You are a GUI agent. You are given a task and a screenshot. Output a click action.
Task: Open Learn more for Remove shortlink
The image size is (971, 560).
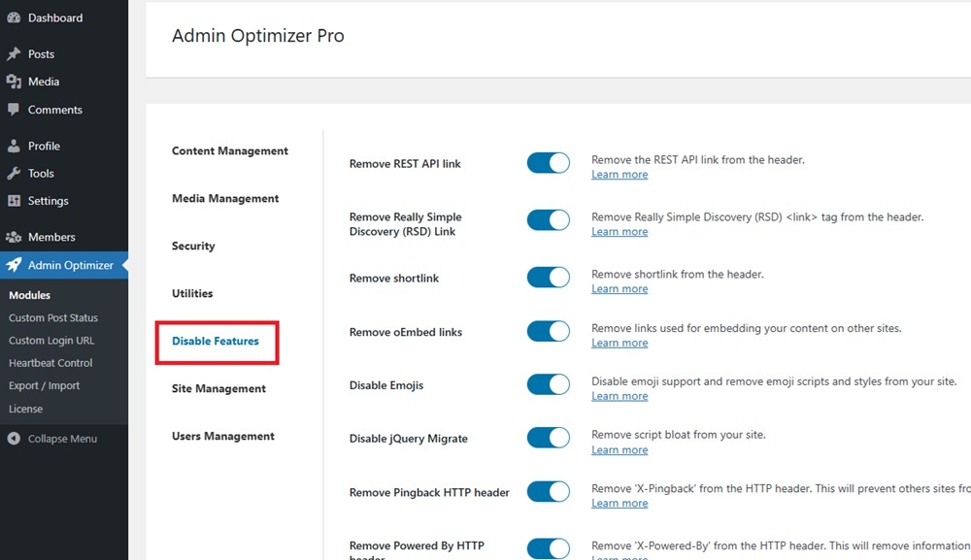619,289
